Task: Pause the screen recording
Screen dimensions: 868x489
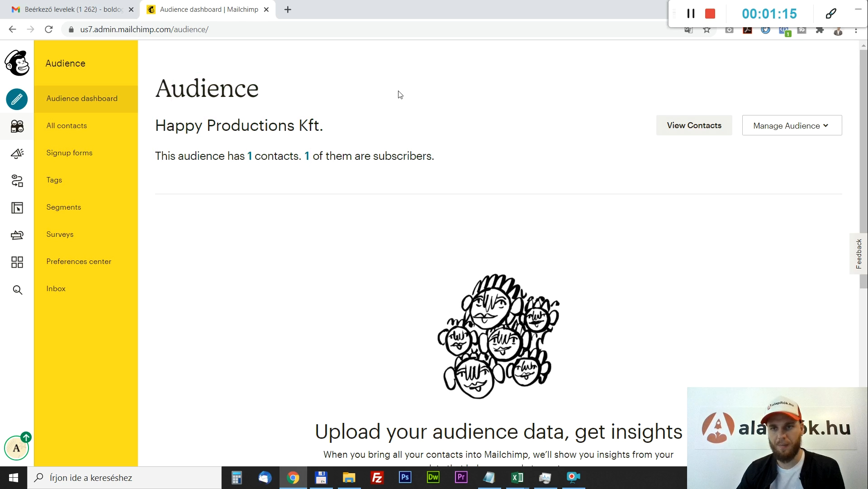Action: click(x=691, y=14)
